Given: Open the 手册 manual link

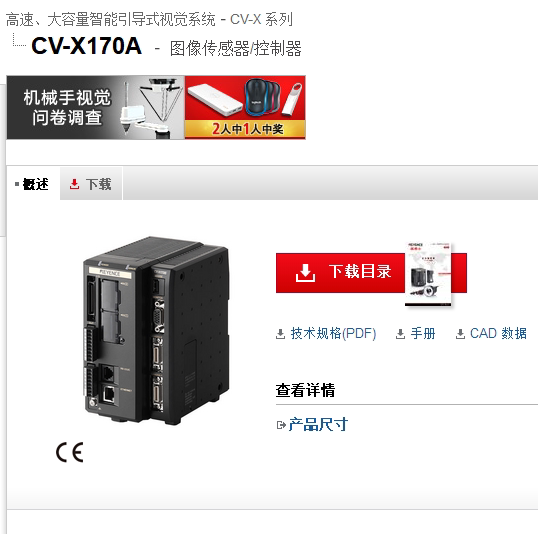Looking at the screenshot, I should point(423,334).
